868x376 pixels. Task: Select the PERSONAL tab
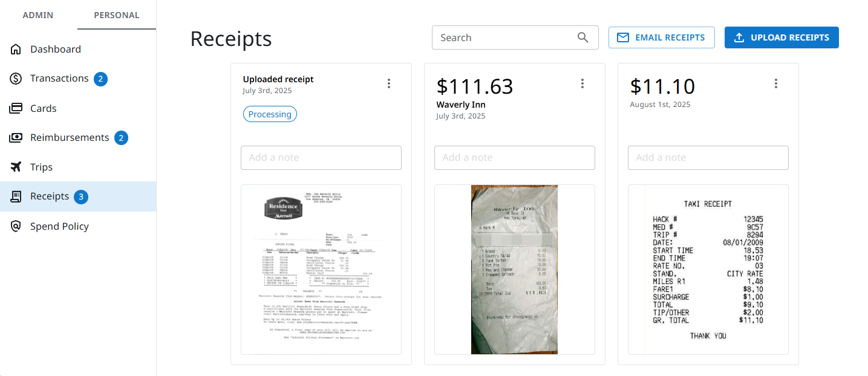coord(116,15)
